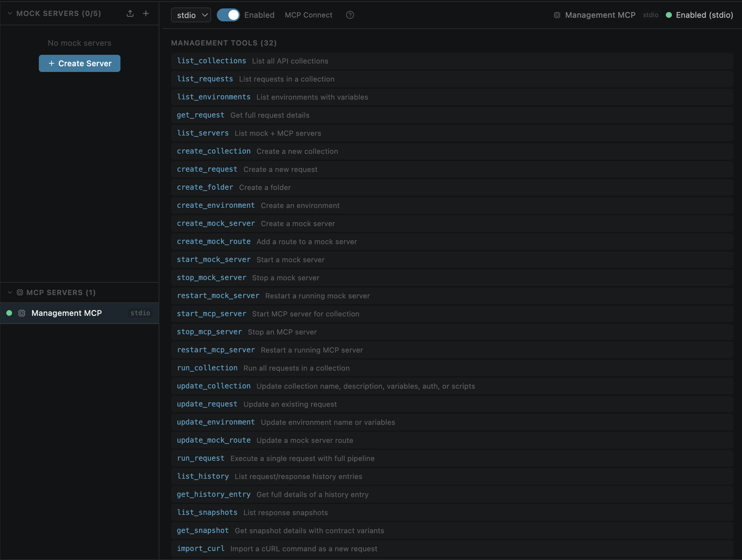742x560 pixels.
Task: Select the create_mock_server tool row
Action: [x=452, y=224]
